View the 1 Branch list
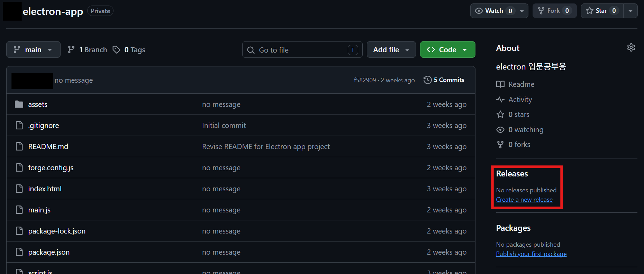 pyautogui.click(x=88, y=49)
